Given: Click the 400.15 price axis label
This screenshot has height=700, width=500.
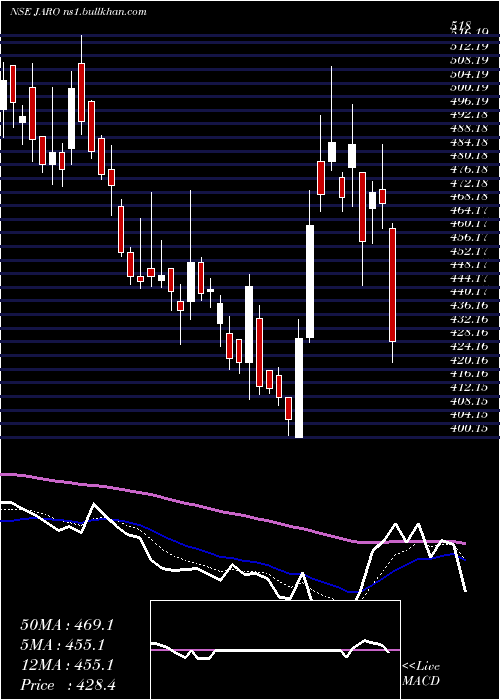Looking at the screenshot, I should [469, 429].
